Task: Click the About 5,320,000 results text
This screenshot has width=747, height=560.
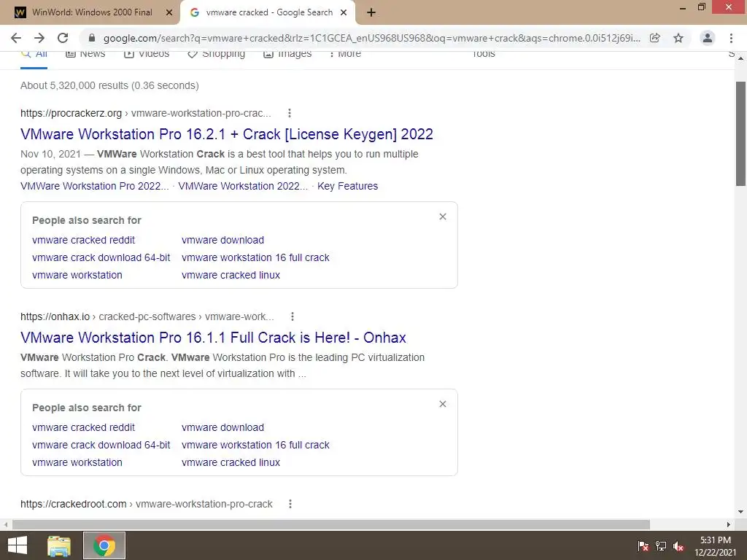Action: (109, 86)
